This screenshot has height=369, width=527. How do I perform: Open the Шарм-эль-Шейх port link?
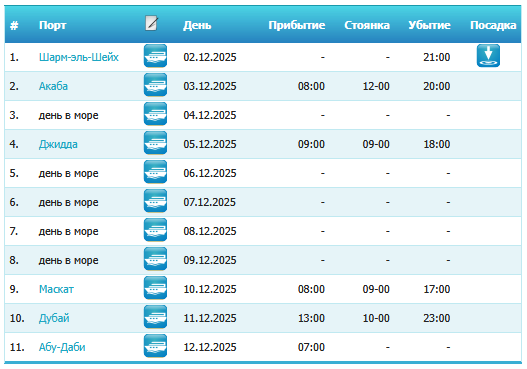click(x=79, y=57)
